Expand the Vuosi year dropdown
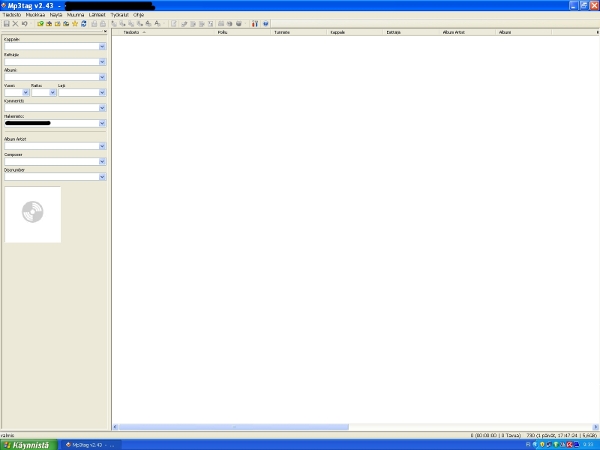600x450 pixels. (26, 92)
